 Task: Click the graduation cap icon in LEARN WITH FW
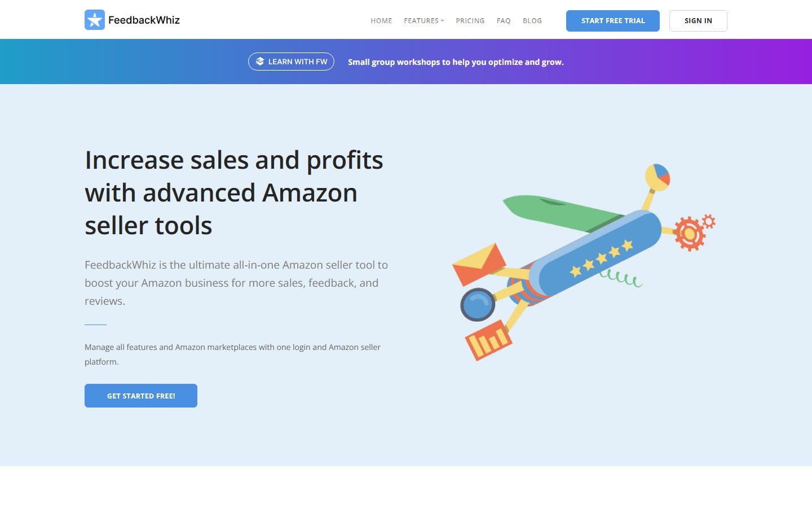pyautogui.click(x=260, y=62)
